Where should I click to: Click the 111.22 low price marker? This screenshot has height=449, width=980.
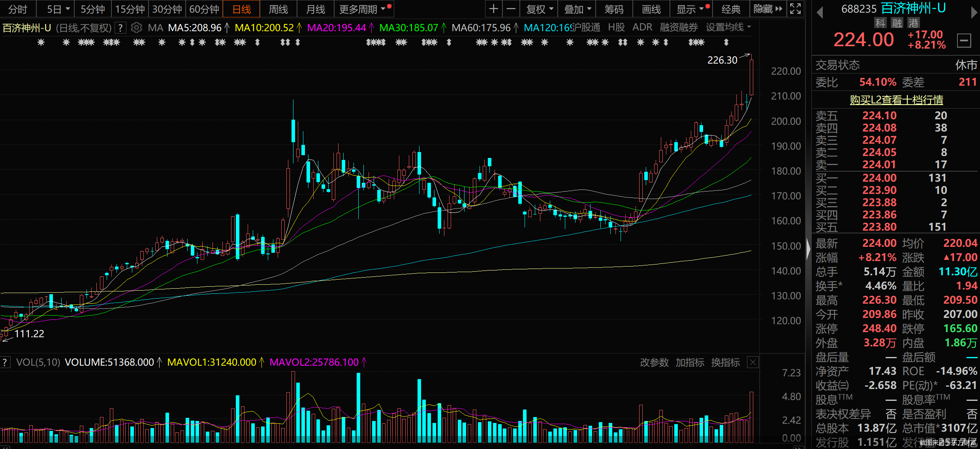click(x=29, y=334)
